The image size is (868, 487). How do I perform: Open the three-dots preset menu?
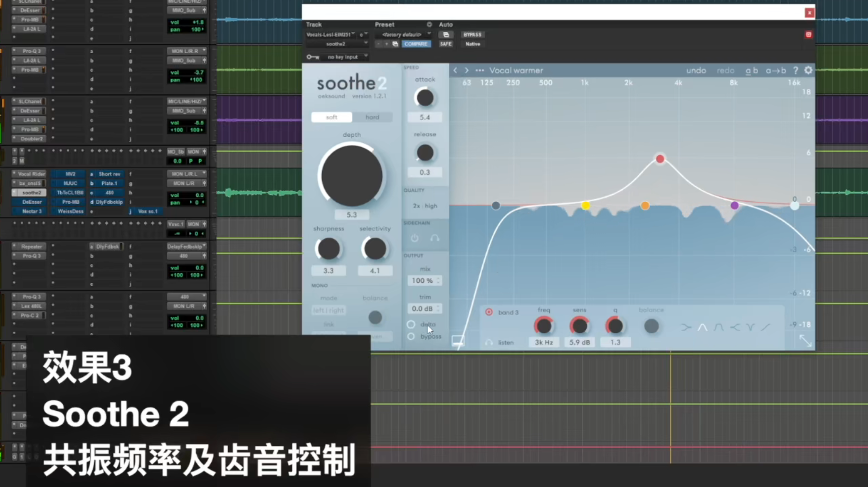click(x=479, y=70)
